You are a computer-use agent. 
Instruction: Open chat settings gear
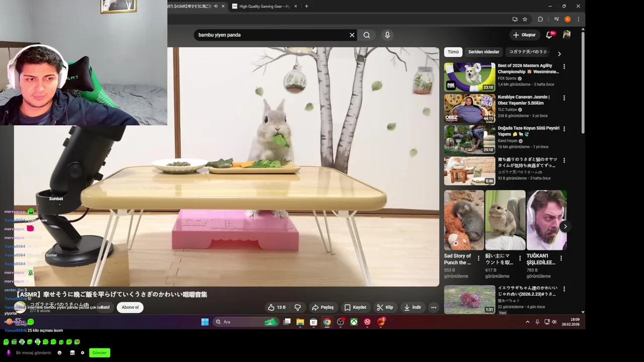(x=83, y=353)
